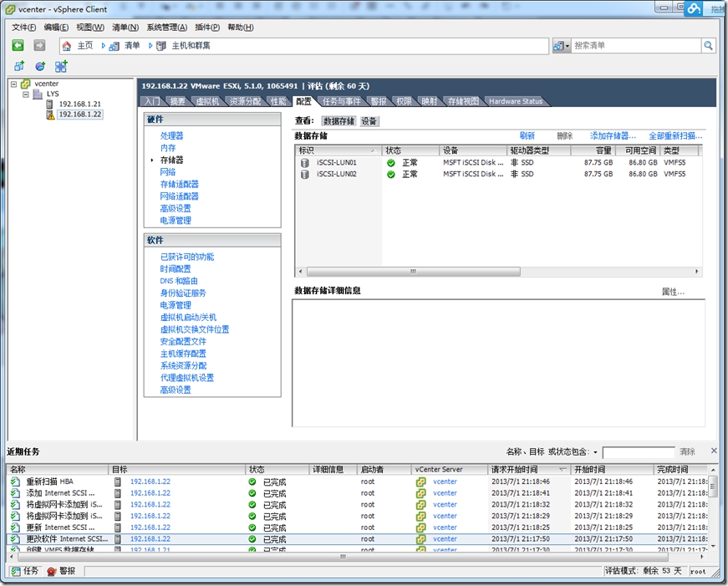Collapse the LYS datacenter node
Viewport: 728px width, 586px height.
click(26, 94)
